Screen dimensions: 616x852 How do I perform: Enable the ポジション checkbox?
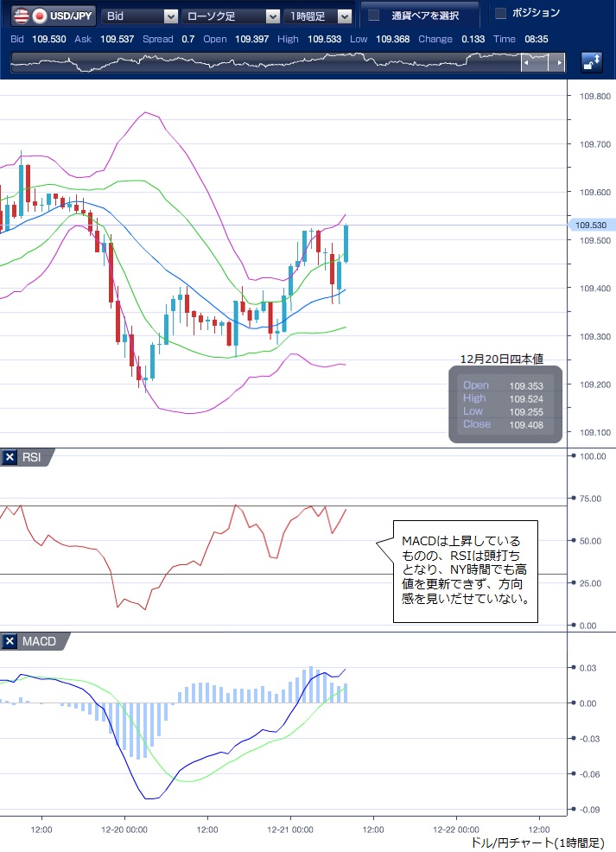[x=500, y=14]
